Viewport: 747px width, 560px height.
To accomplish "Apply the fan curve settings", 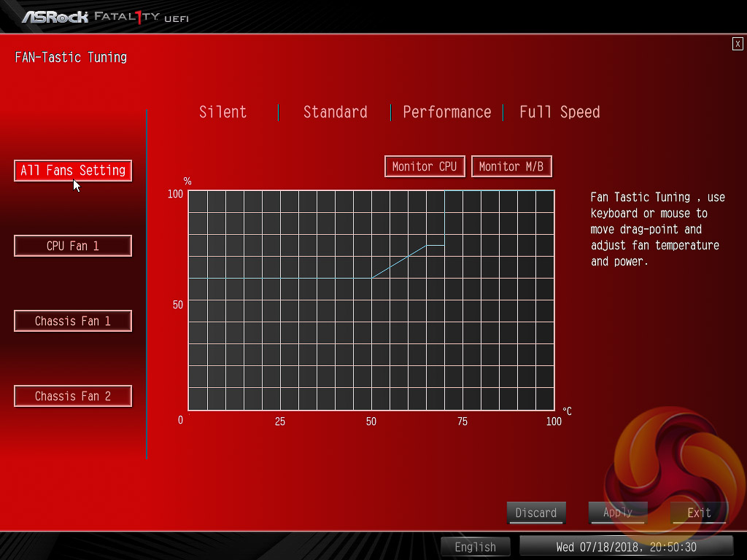I will 617,513.
